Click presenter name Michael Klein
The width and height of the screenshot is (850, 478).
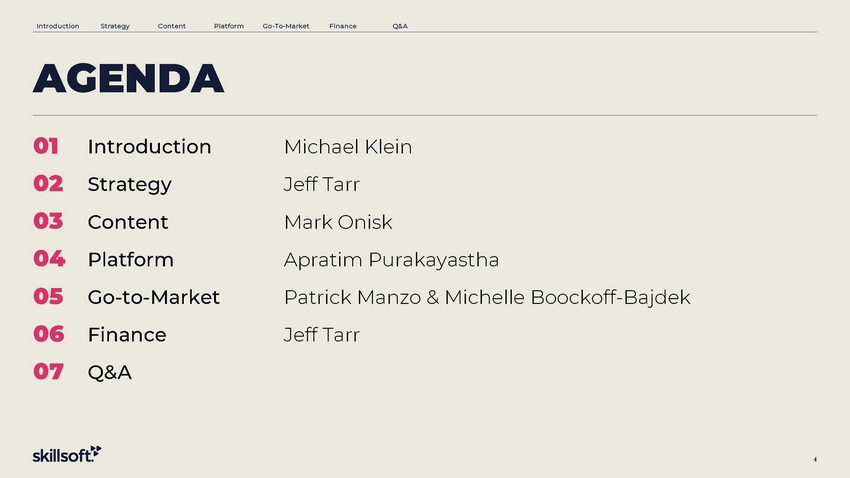(x=348, y=146)
